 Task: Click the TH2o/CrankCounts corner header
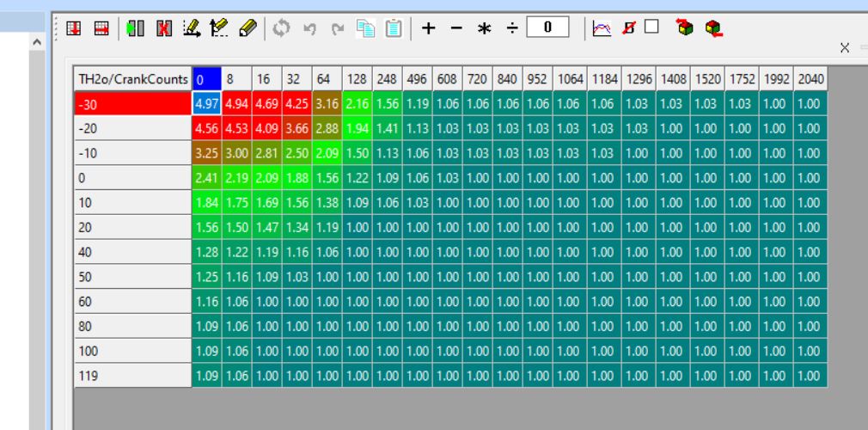(x=132, y=79)
